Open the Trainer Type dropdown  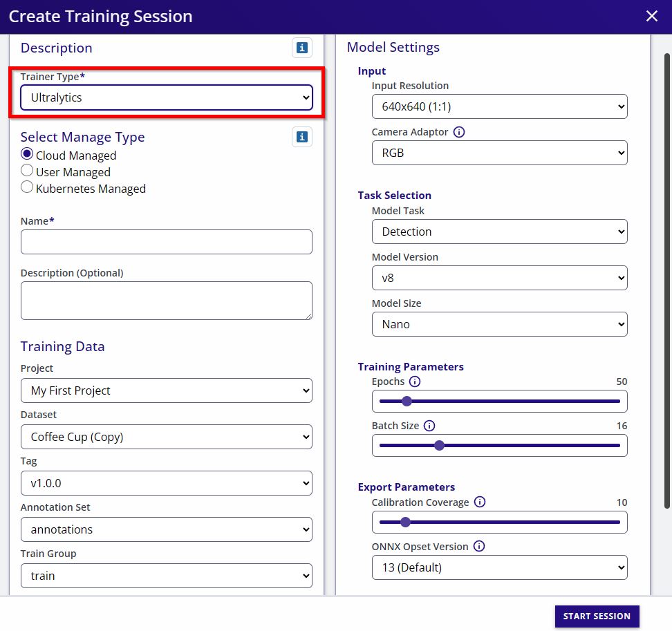point(166,97)
